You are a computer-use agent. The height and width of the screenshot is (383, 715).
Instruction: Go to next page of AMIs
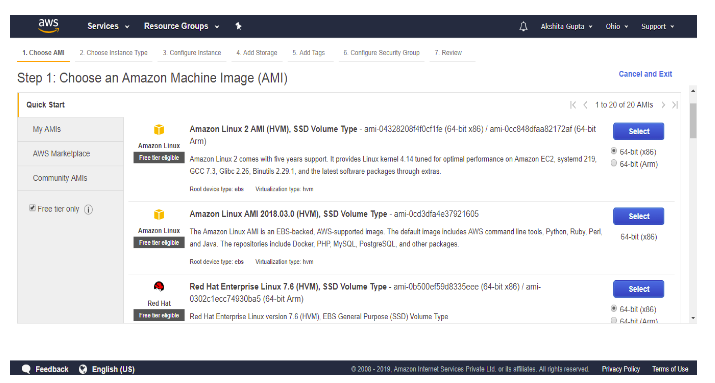pos(663,105)
